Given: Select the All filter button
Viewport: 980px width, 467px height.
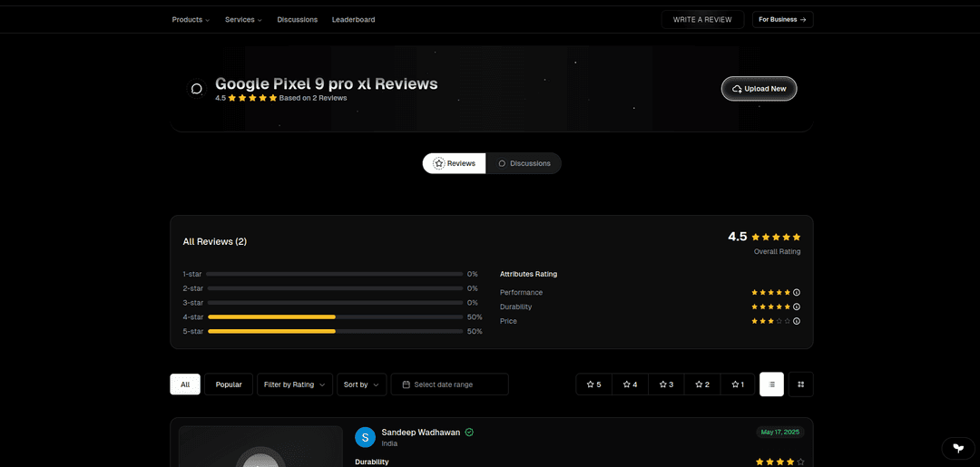Looking at the screenshot, I should (x=185, y=384).
